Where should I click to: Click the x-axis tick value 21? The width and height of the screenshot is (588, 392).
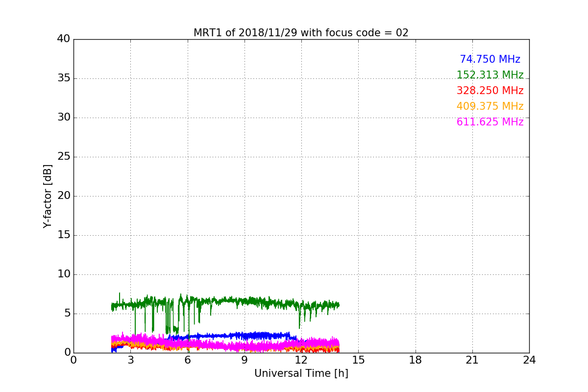[472, 360]
